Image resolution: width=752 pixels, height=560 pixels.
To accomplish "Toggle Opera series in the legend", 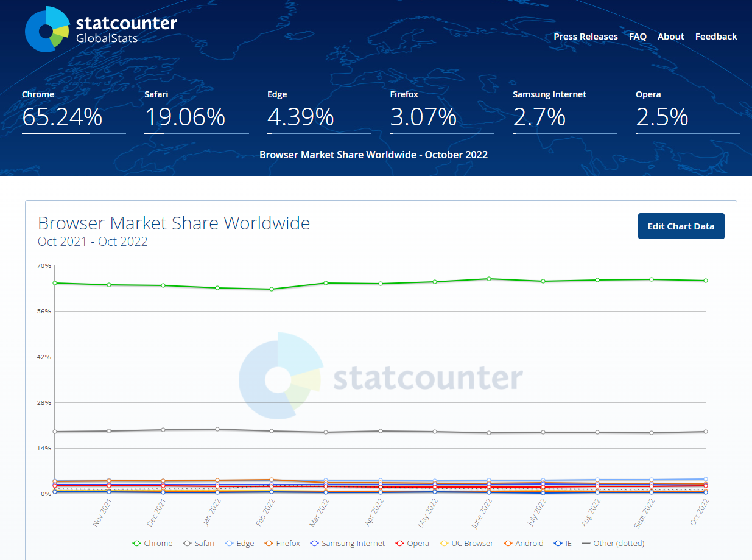I will tap(412, 543).
